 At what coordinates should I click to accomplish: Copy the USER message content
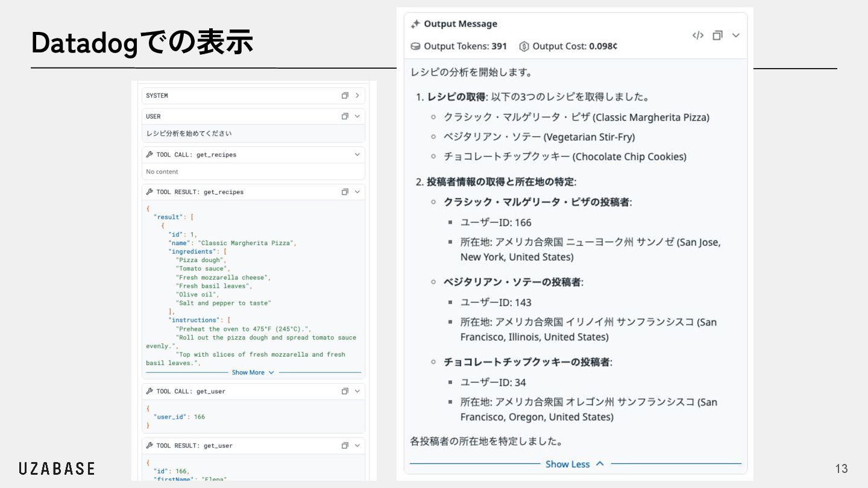click(x=345, y=116)
